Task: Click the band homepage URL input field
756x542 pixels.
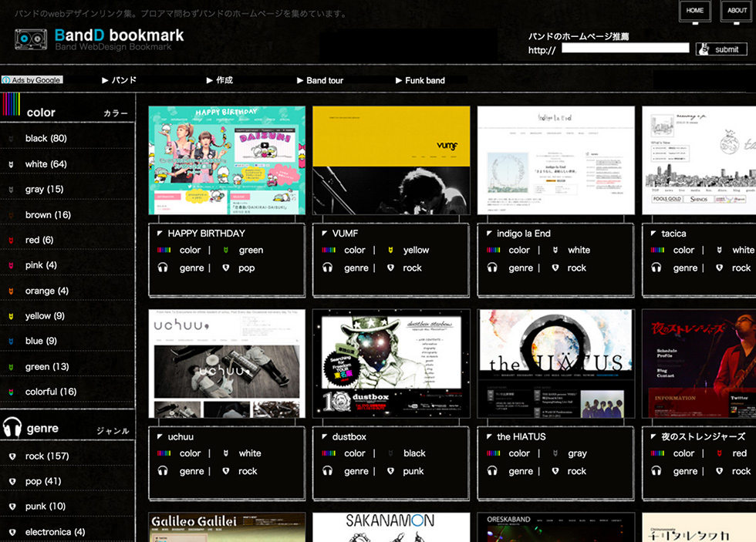Action: pos(625,49)
